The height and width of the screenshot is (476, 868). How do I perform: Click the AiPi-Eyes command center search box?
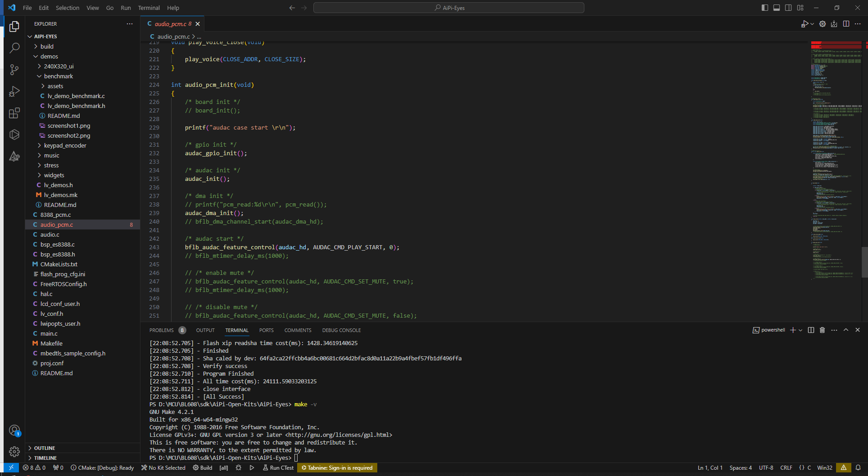(449, 8)
